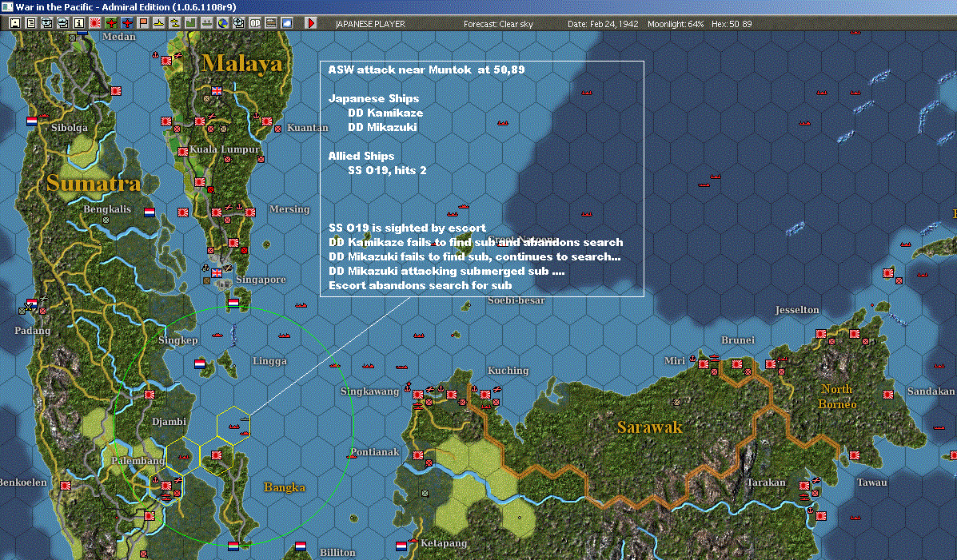This screenshot has height=560, width=957.
Task: Select the Dutch flag base at Sibolga
Action: [32, 121]
